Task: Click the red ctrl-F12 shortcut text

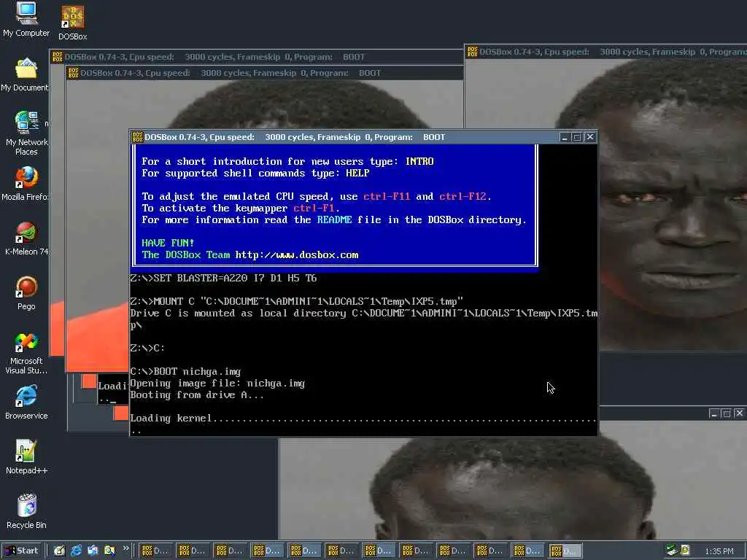Action: [x=462, y=196]
